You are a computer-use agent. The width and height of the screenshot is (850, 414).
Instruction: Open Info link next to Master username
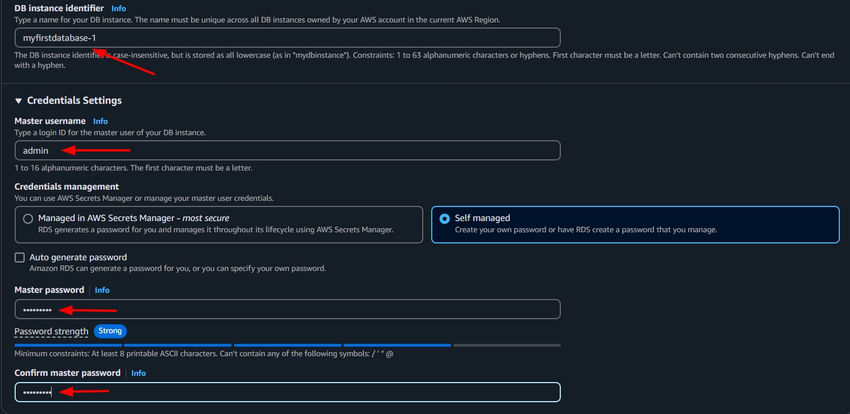100,121
